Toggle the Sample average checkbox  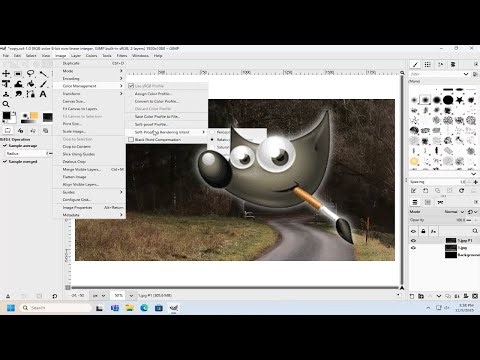click(x=5, y=146)
